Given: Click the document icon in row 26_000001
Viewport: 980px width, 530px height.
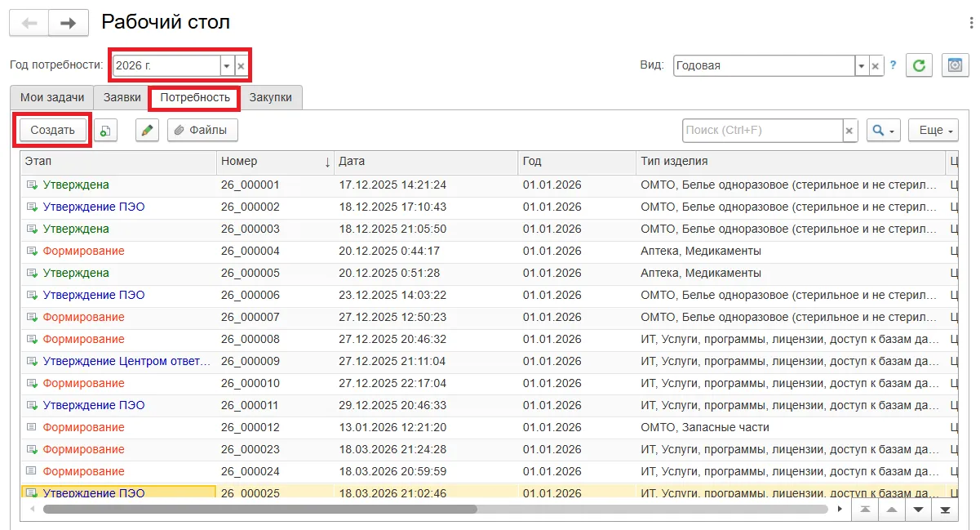Looking at the screenshot, I should pos(32,185).
